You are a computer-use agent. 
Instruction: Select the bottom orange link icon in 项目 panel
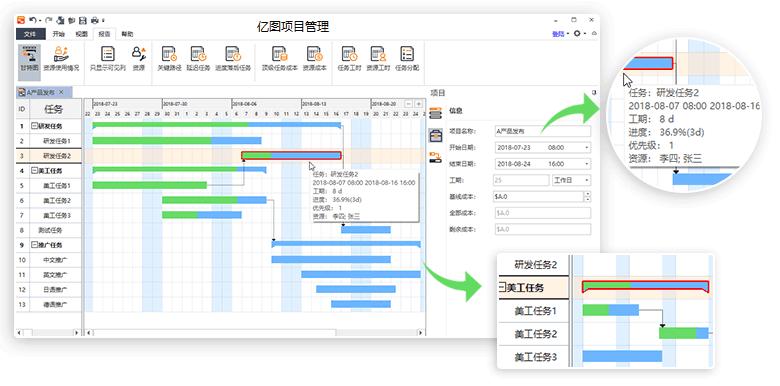(436, 157)
